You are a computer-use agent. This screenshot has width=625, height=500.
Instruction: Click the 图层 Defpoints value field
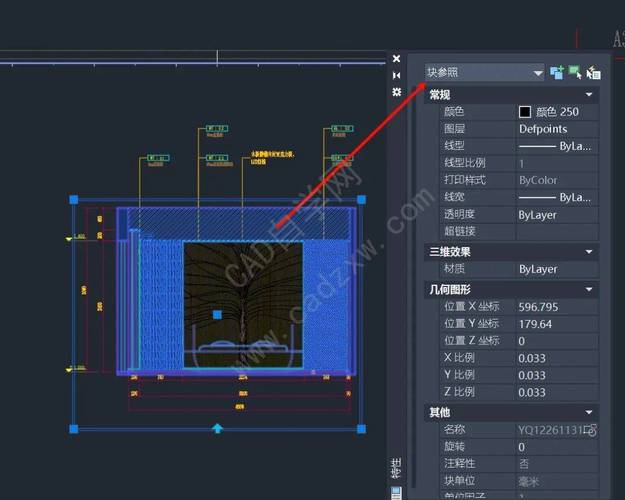point(556,129)
